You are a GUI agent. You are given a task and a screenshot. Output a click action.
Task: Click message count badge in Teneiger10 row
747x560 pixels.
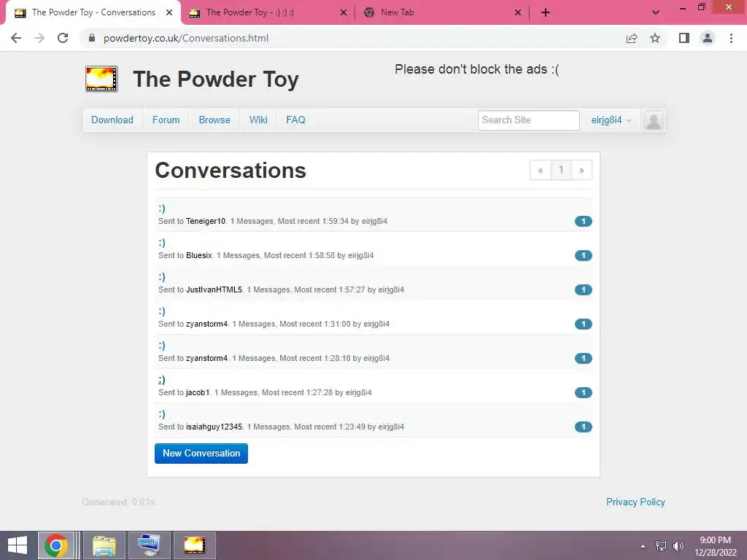583,221
